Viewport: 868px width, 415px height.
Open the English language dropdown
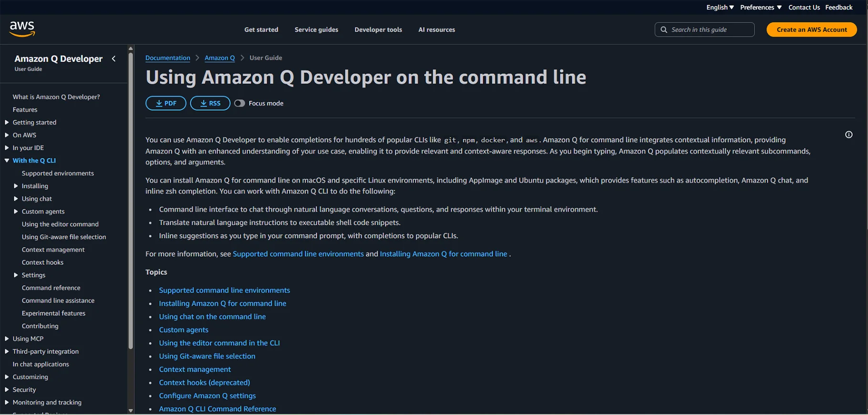pyautogui.click(x=720, y=7)
